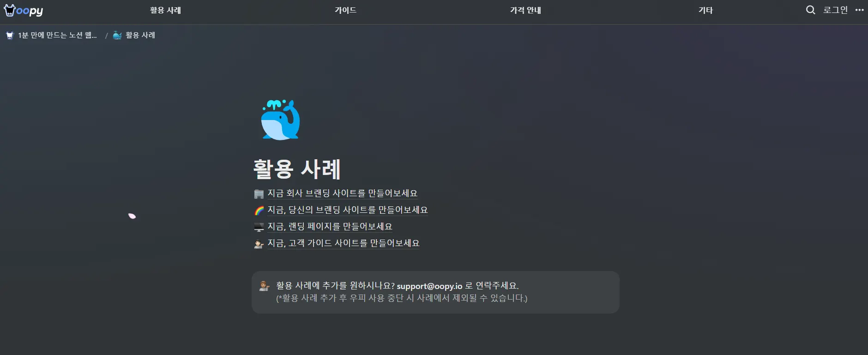868x355 pixels.
Task: Open the search magnifier icon
Action: pyautogui.click(x=810, y=10)
